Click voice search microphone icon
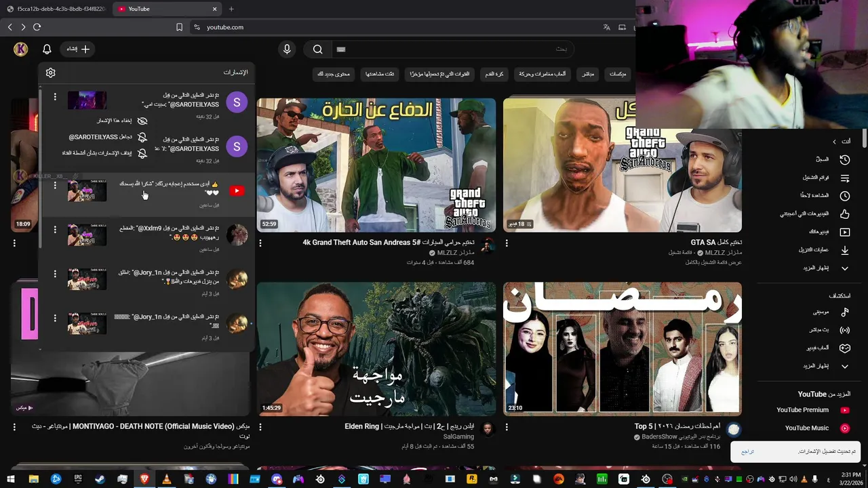Image resolution: width=868 pixels, height=488 pixels. (287, 49)
